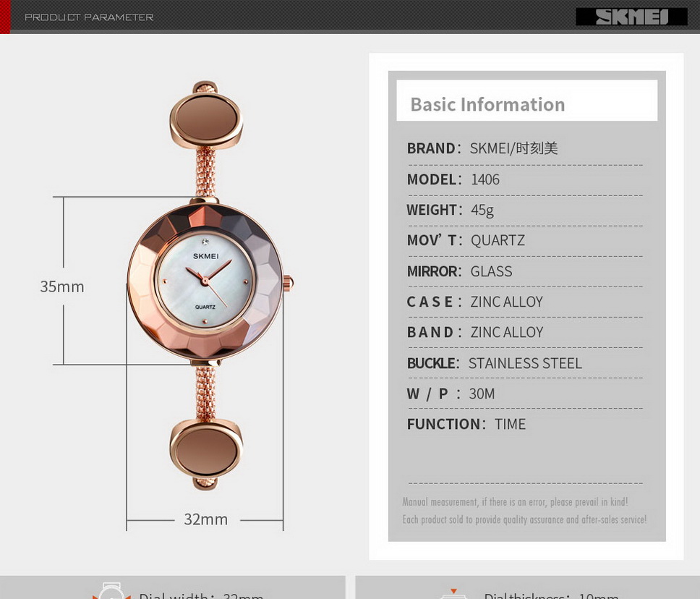
Task: Click the MODEL: 1406 row
Action: click(453, 179)
